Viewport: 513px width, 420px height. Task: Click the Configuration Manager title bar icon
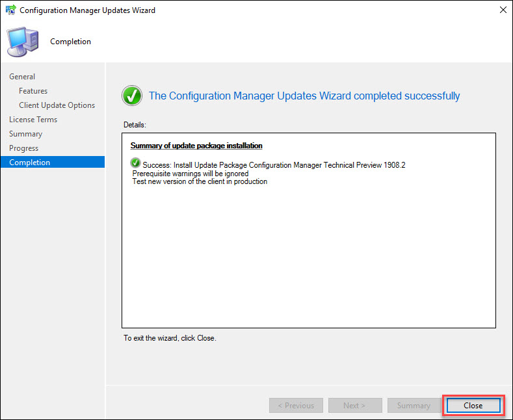tap(11, 10)
